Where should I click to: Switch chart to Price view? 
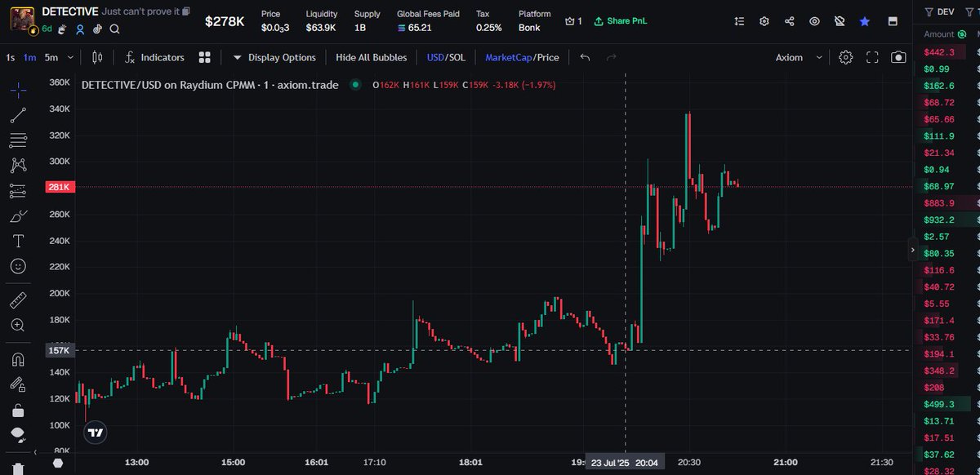[x=548, y=57]
